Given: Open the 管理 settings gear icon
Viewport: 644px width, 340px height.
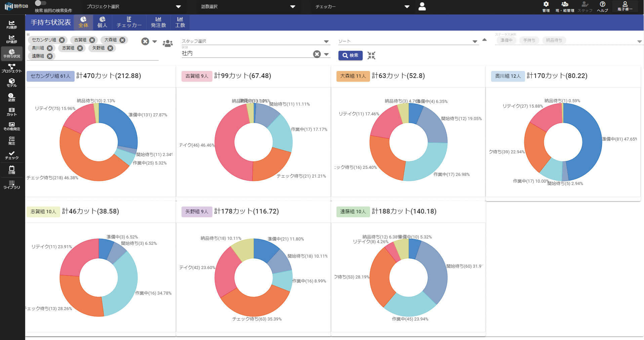Looking at the screenshot, I should pos(546,6).
